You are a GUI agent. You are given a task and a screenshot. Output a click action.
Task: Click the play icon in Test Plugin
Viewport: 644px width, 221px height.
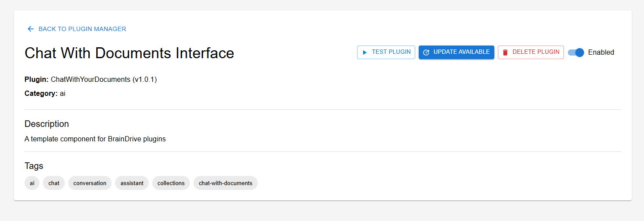(364, 53)
